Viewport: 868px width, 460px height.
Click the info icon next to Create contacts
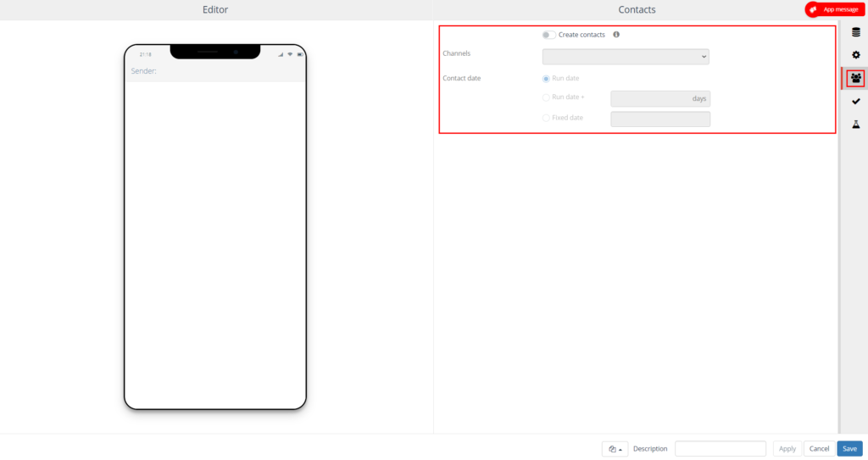pos(616,35)
